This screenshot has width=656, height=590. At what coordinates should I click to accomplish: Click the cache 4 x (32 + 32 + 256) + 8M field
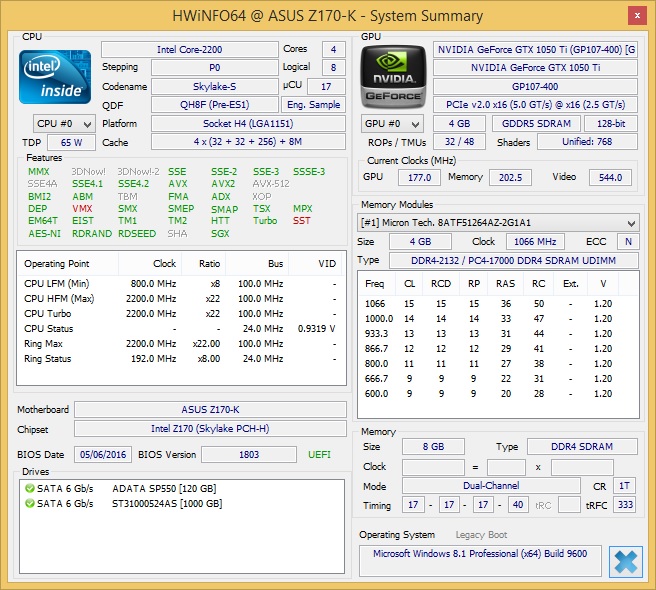tap(248, 142)
